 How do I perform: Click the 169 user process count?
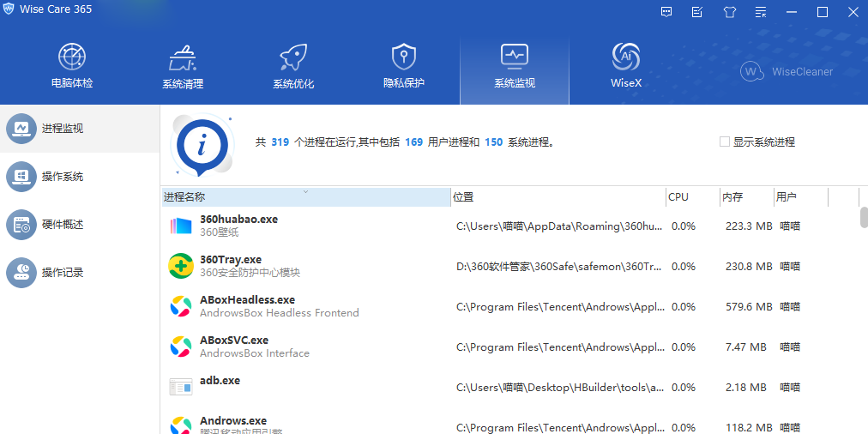click(x=413, y=142)
